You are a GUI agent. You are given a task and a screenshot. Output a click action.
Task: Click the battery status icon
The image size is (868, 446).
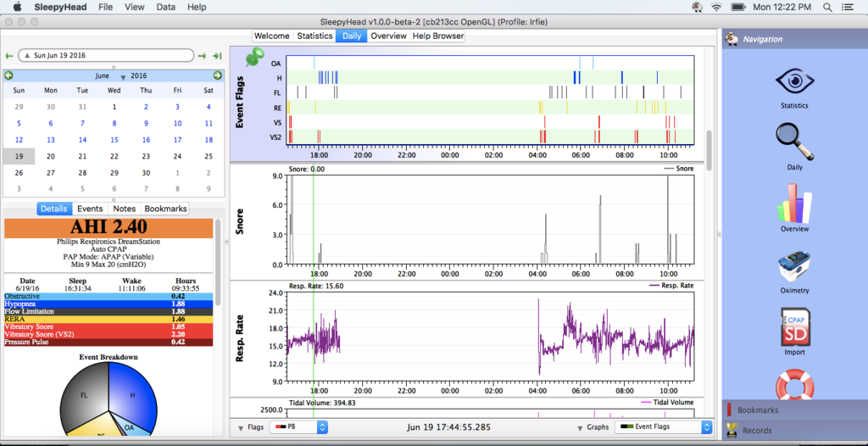click(738, 7)
